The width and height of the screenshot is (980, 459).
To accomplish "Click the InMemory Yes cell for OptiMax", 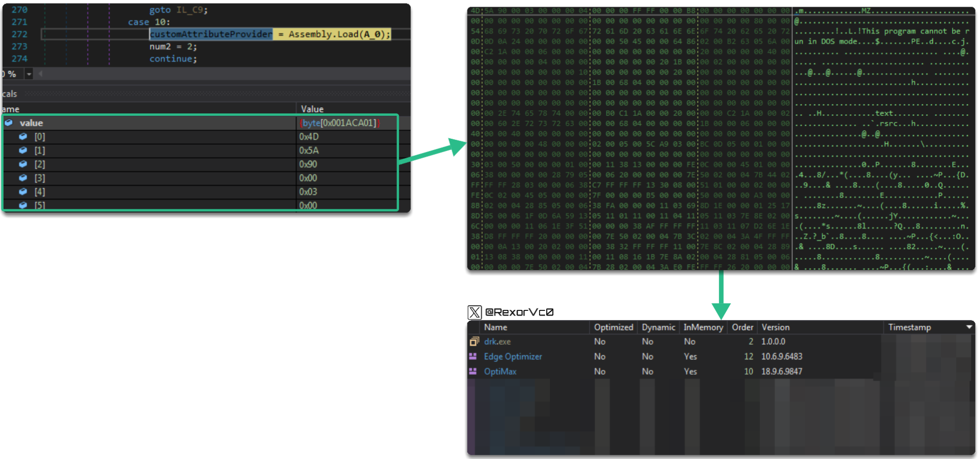I will pos(690,371).
